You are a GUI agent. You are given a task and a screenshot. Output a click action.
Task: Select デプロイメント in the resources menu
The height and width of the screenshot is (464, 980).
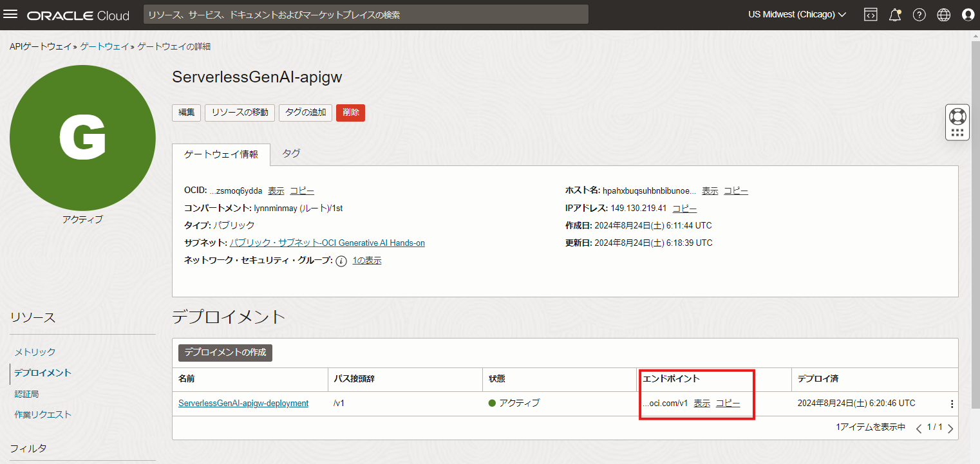pyautogui.click(x=43, y=373)
